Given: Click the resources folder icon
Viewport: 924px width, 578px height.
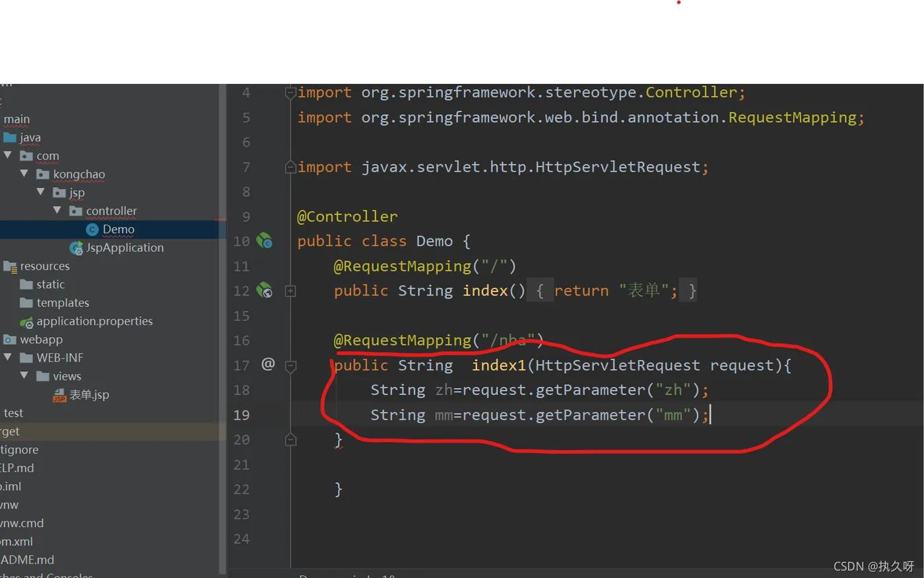Looking at the screenshot, I should 10,266.
